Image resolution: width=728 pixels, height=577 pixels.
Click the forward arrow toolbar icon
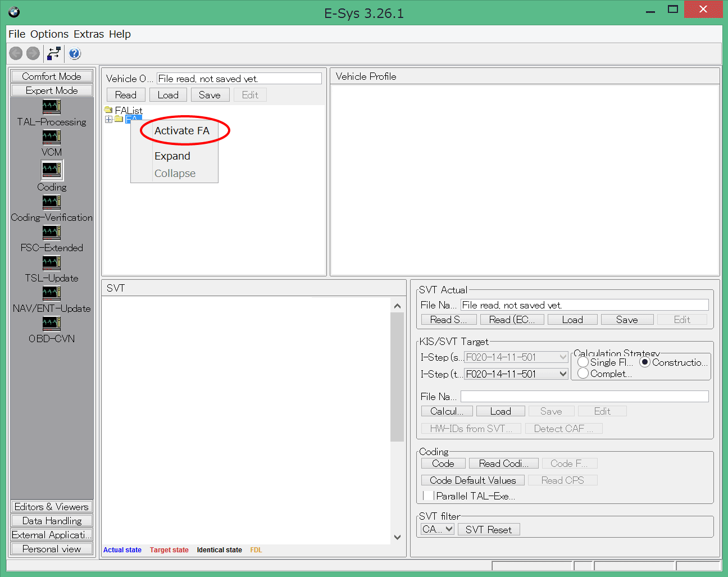point(33,53)
